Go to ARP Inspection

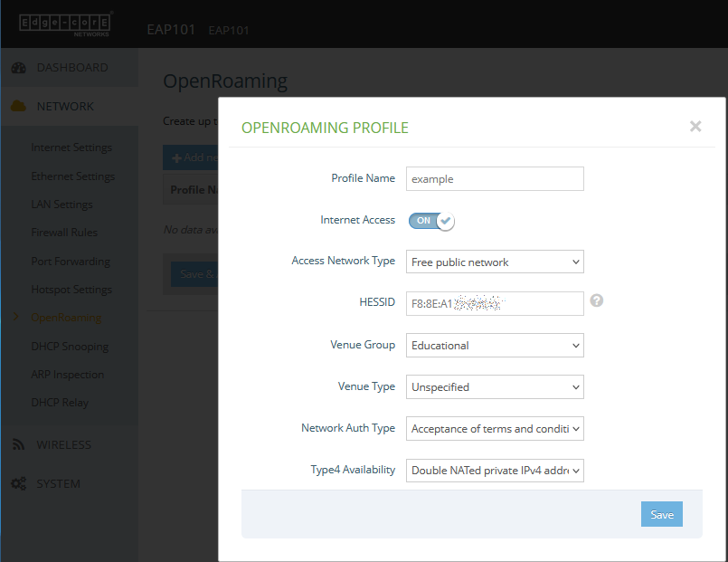point(67,375)
